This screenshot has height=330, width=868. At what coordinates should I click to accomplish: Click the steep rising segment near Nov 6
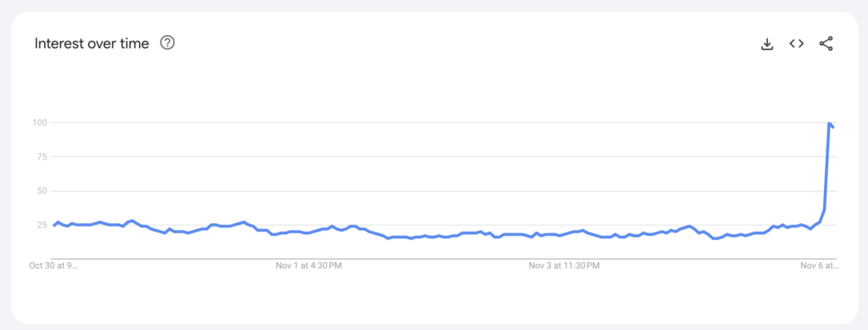click(x=826, y=166)
